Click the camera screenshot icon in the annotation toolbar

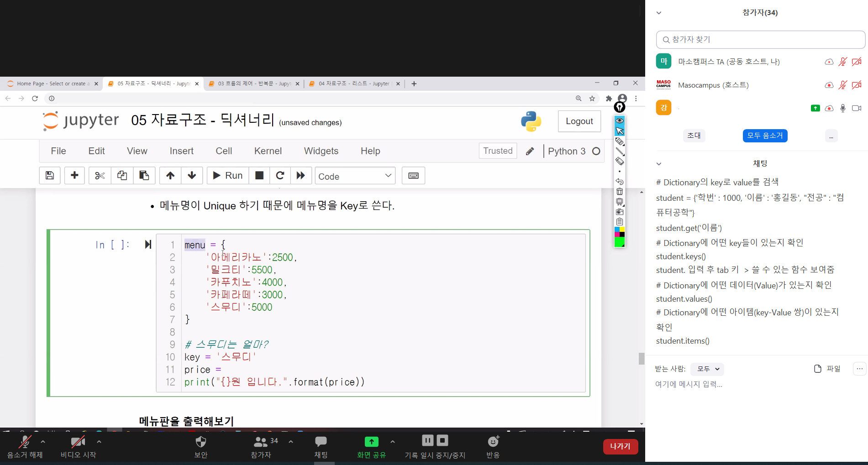click(620, 212)
